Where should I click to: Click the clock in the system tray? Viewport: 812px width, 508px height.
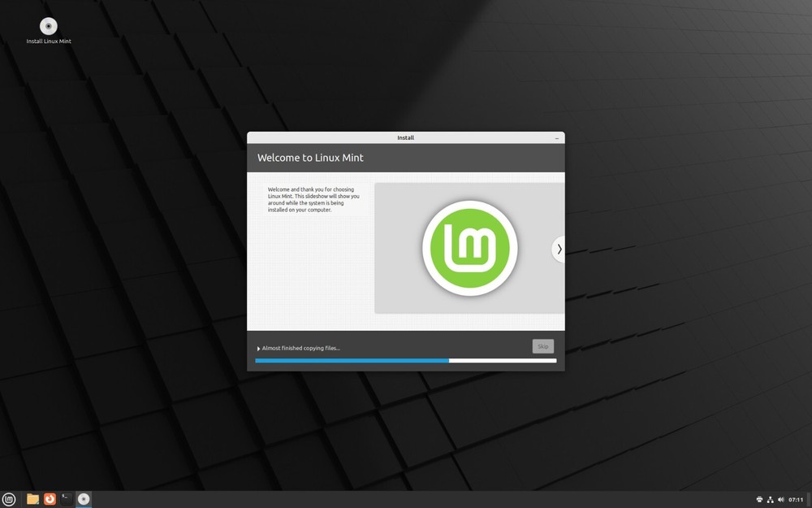[x=795, y=499]
